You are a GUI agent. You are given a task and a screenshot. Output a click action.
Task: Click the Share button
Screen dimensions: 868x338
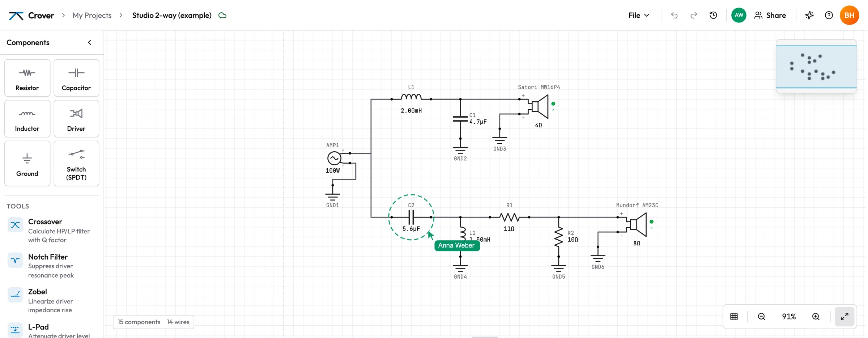(x=770, y=15)
